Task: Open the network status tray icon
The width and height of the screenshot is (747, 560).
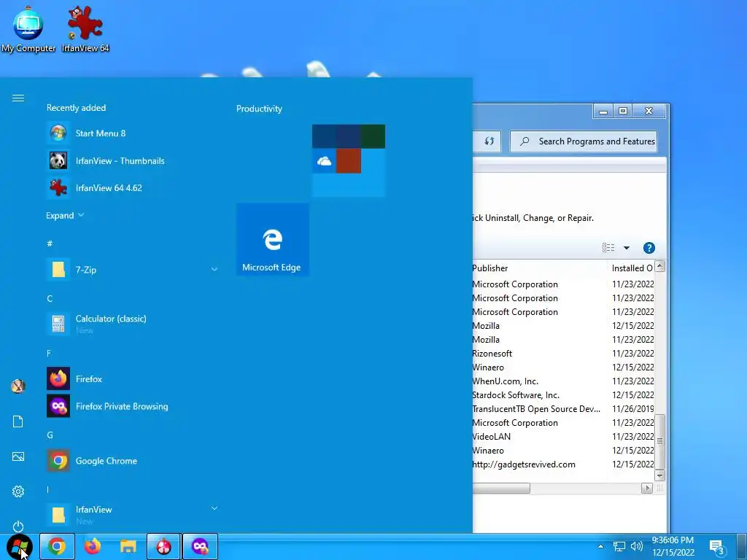Action: point(619,546)
